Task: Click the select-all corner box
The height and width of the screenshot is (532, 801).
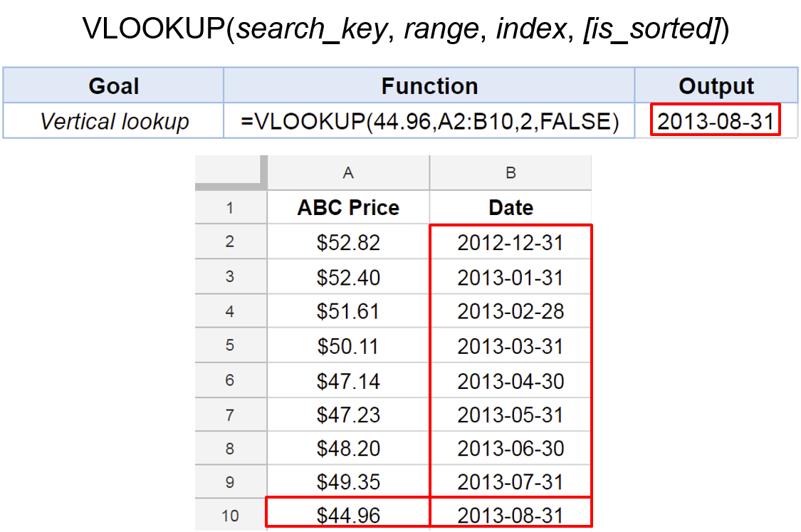Action: (231, 173)
